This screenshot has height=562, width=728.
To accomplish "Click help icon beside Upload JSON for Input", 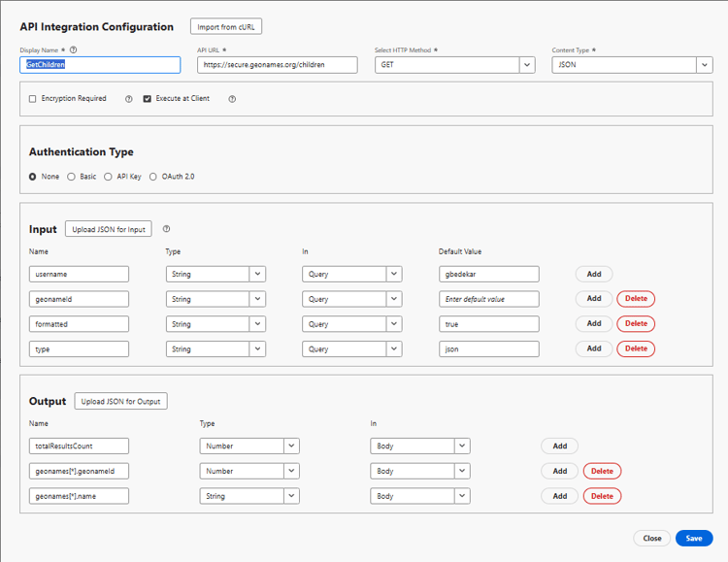I will (x=167, y=229).
